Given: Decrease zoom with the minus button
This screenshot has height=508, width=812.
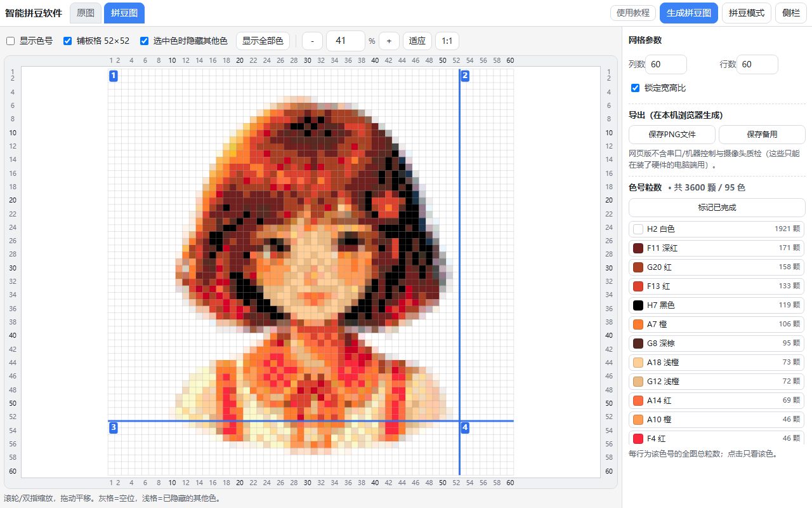Looking at the screenshot, I should pyautogui.click(x=312, y=41).
